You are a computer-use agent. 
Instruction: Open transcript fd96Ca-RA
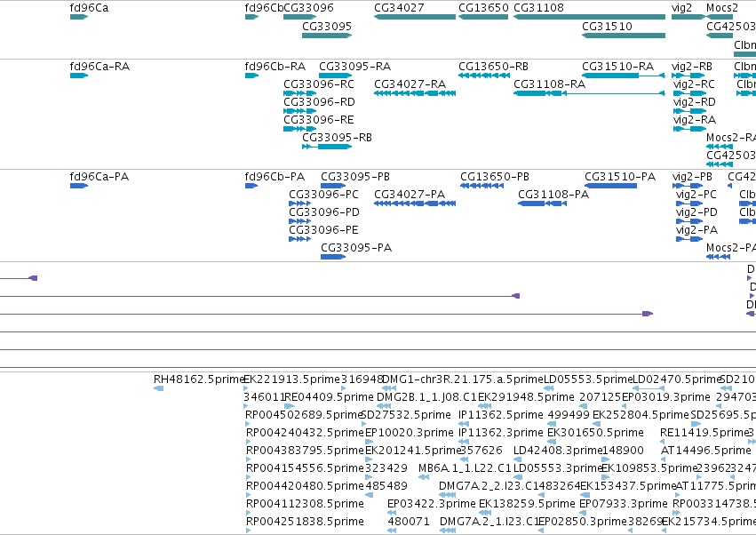[x=79, y=76]
